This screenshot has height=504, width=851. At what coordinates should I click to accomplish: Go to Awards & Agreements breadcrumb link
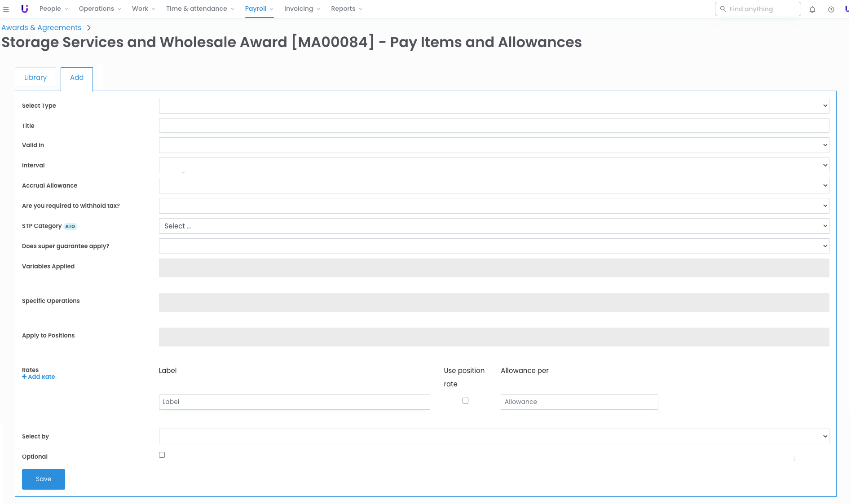41,28
